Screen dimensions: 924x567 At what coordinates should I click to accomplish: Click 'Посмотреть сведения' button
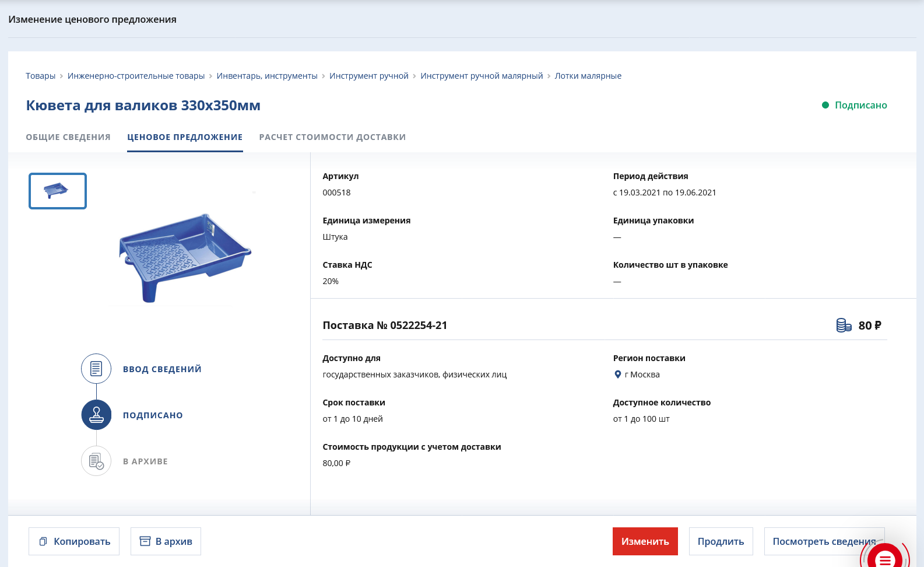click(x=824, y=541)
